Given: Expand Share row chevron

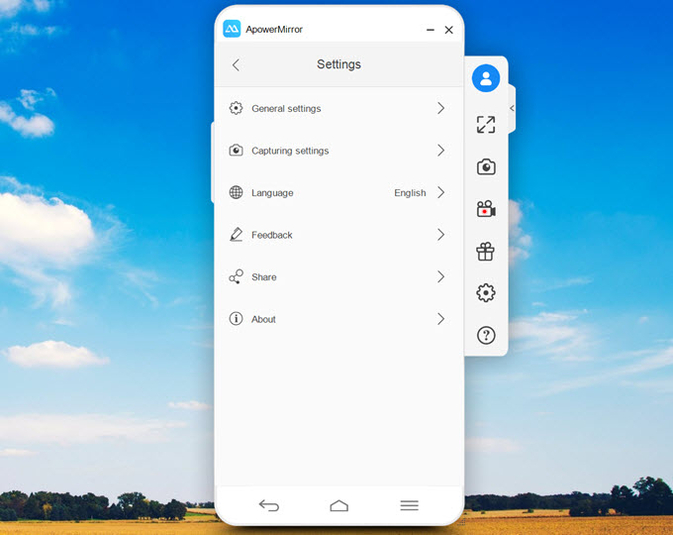Looking at the screenshot, I should pyautogui.click(x=441, y=277).
